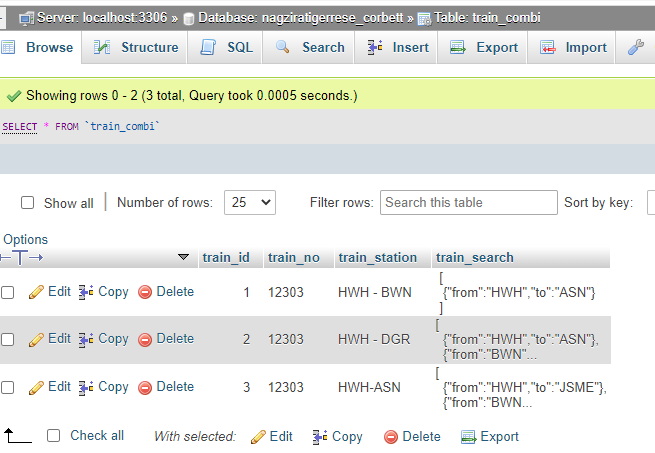
Task: Switch to the Structure tab
Action: coord(137,47)
